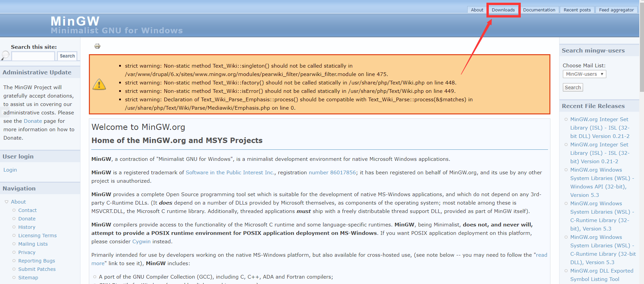Follow Software in the Public Interest Inc. link

230,172
